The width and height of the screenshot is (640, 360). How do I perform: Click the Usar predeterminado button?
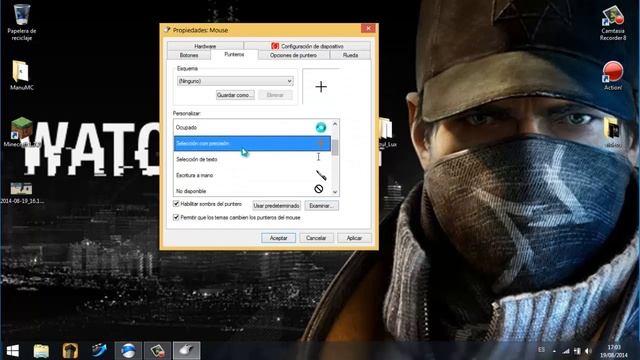(x=276, y=206)
